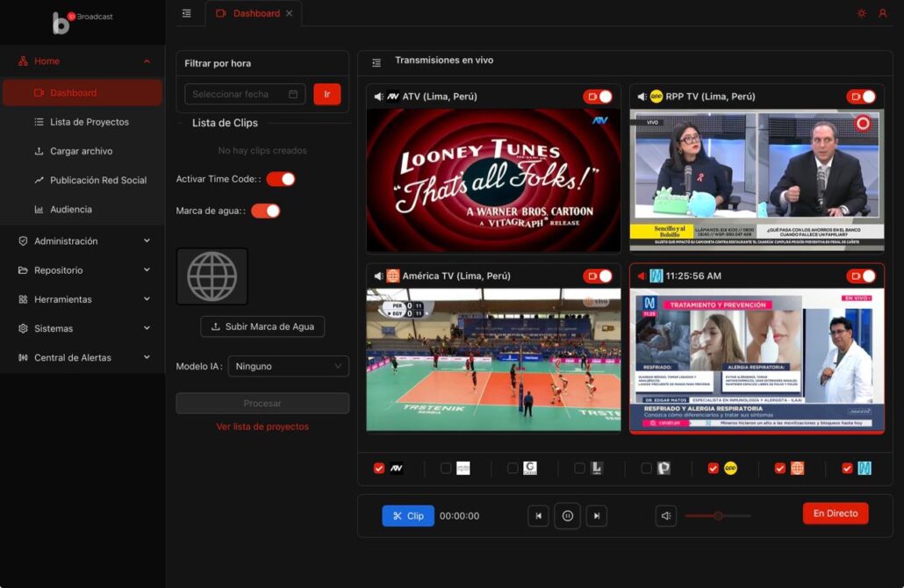Viewport: 904px width, 588px height.
Task: Click the En Directo button
Action: point(835,513)
